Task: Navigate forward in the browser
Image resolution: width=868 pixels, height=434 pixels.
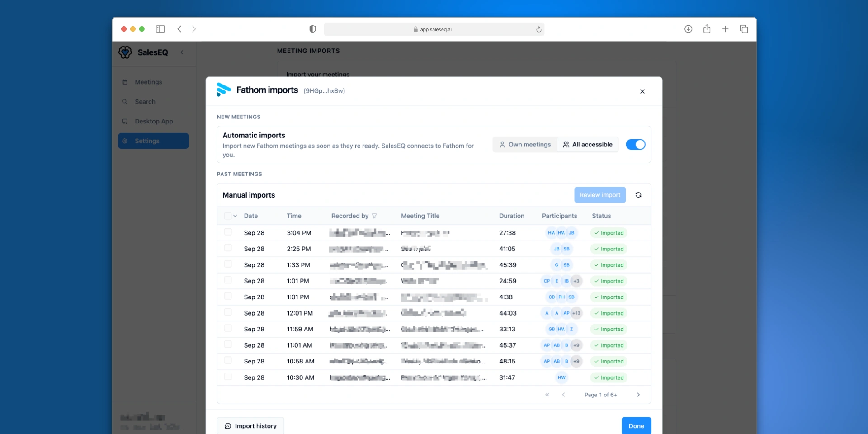Action: tap(194, 29)
